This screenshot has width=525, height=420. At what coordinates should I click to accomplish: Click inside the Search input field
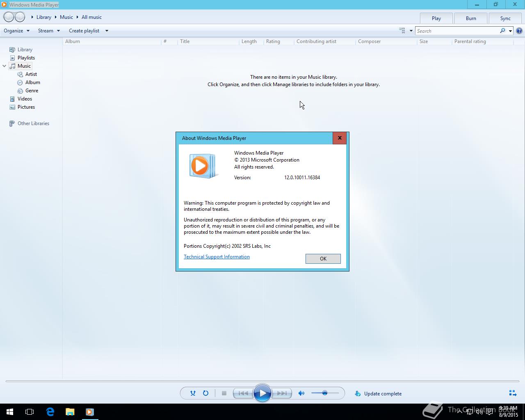[457, 31]
